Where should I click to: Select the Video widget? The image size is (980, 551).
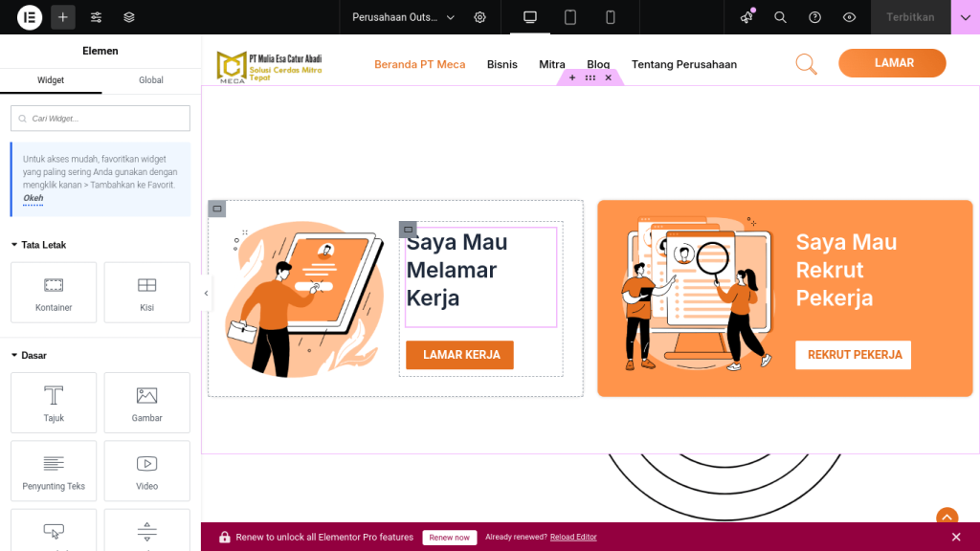[146, 471]
